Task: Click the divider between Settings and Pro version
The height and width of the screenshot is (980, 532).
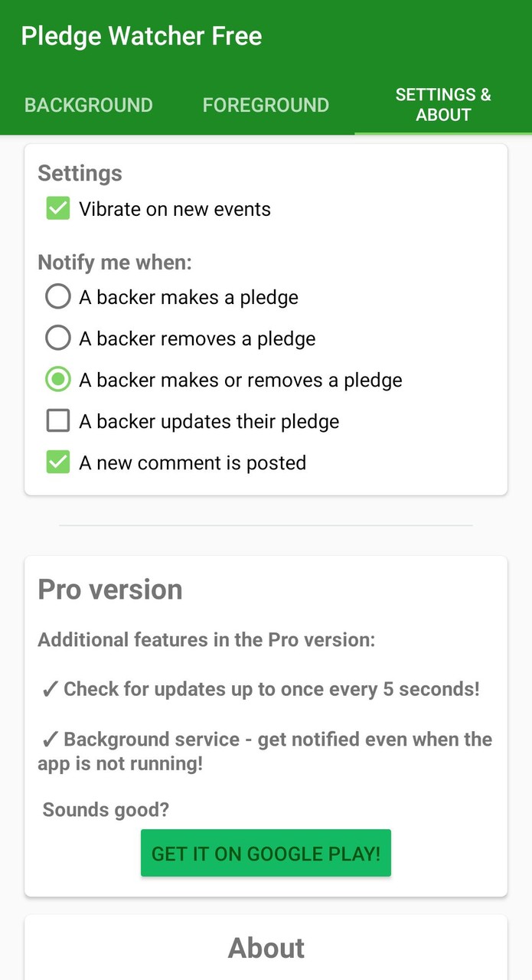Action: (x=266, y=525)
